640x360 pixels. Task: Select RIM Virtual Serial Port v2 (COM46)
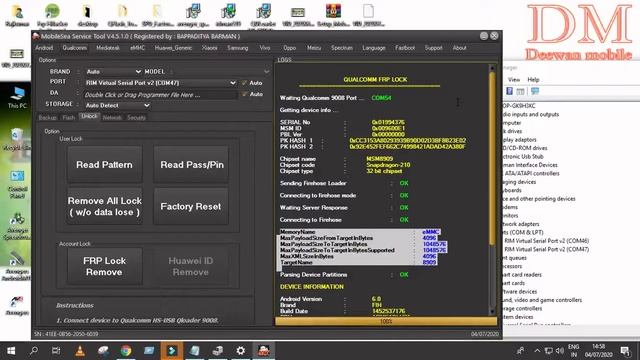[547, 241]
